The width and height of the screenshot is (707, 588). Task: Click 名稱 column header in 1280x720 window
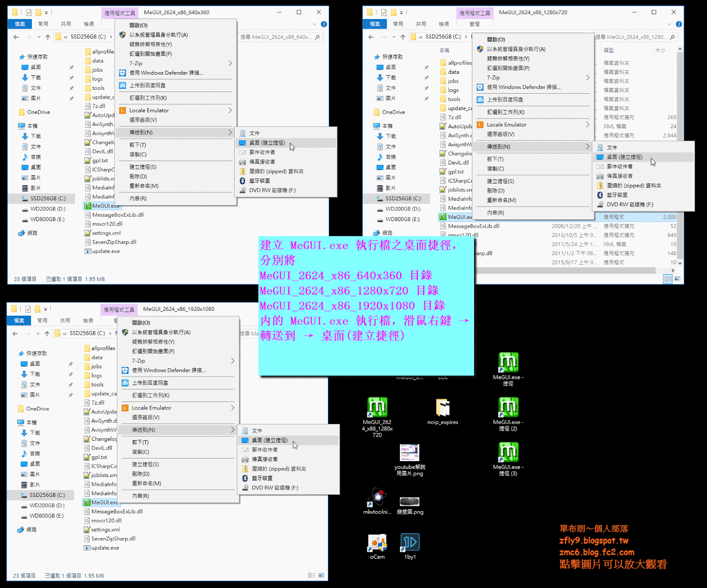(445, 50)
